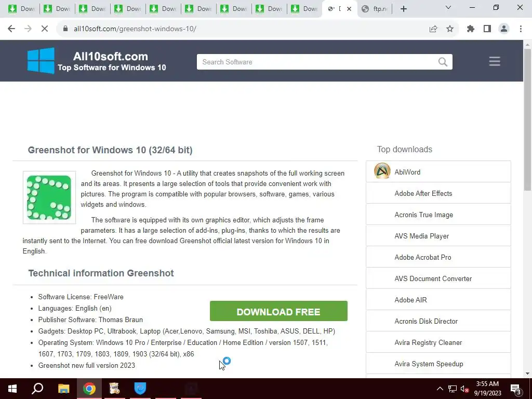This screenshot has height=399, width=532.
Task: Click the DOWNLOAD FREE button
Action: pyautogui.click(x=278, y=311)
